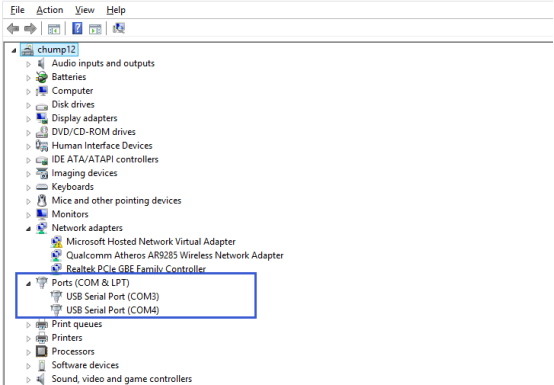Collapse the chump12 root node
Image resolution: width=554 pixels, height=385 pixels.
pos(14,51)
